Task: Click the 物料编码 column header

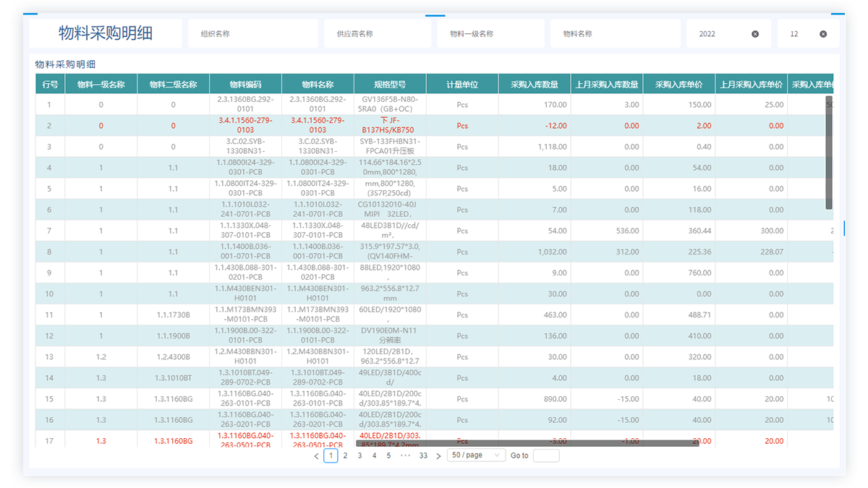Action: tap(245, 84)
